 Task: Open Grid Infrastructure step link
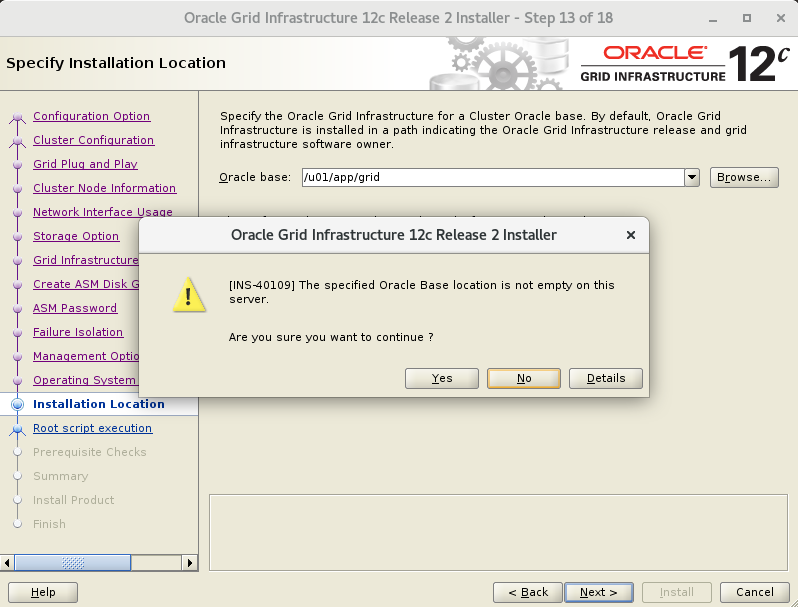(x=86, y=260)
